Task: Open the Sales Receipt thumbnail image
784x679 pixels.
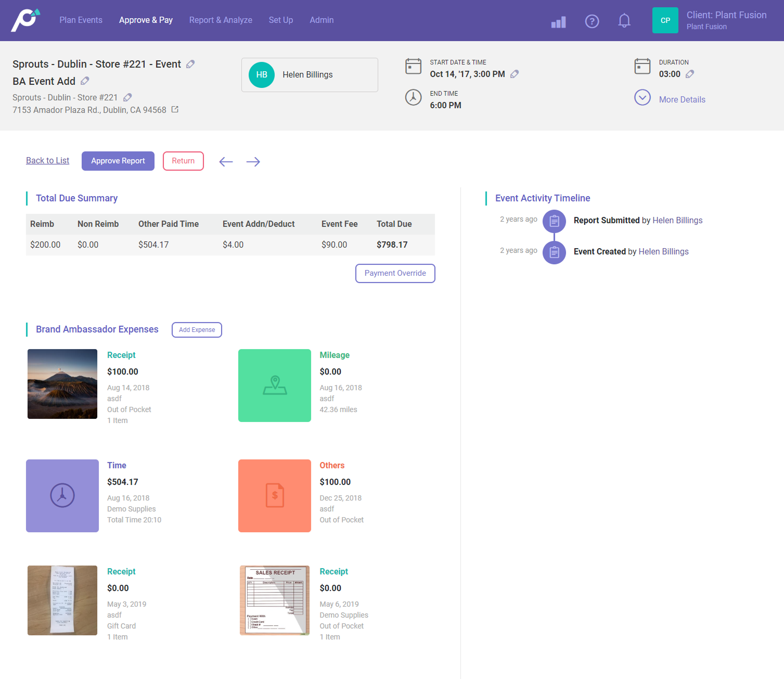Action: click(275, 600)
